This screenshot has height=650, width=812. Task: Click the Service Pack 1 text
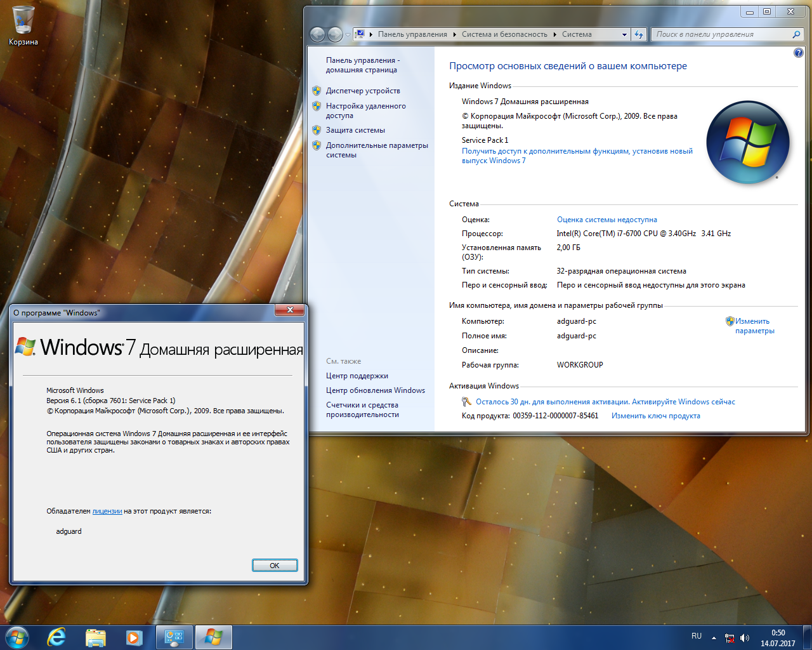pos(485,140)
